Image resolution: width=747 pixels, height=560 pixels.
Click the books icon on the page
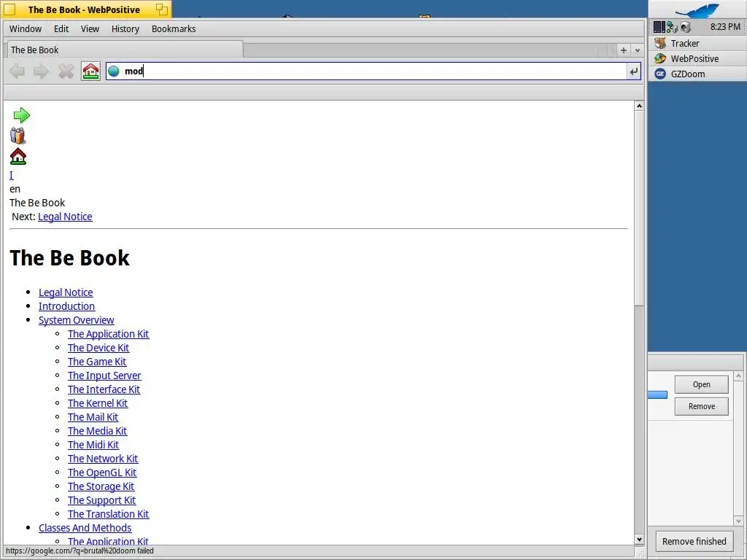[18, 136]
